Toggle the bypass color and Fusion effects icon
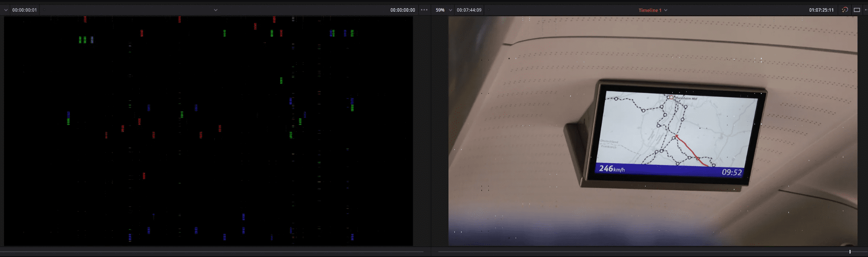 point(844,10)
